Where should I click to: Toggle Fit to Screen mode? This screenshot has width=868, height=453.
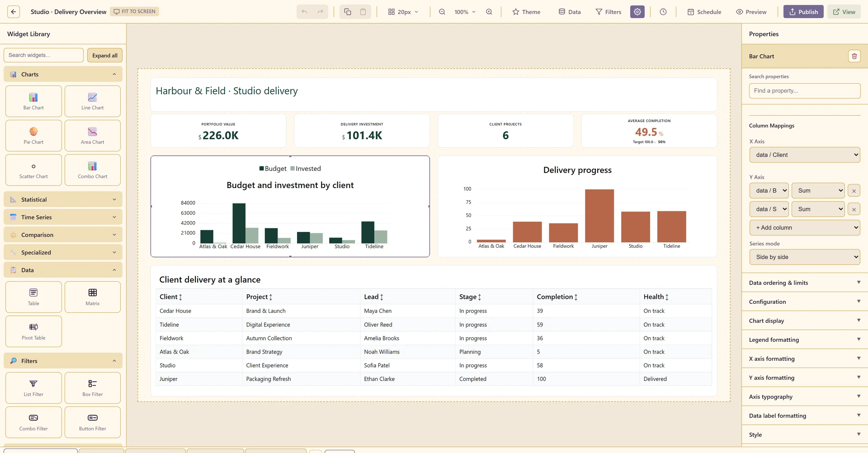pos(134,11)
